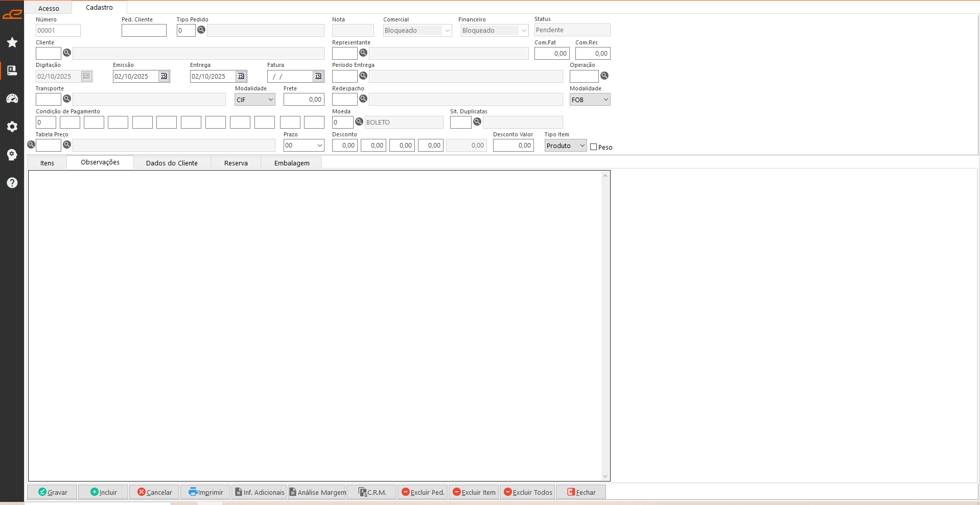Image resolution: width=980 pixels, height=505 pixels.
Task: Expand the CIF Modalidade dropdown
Action: coord(270,100)
